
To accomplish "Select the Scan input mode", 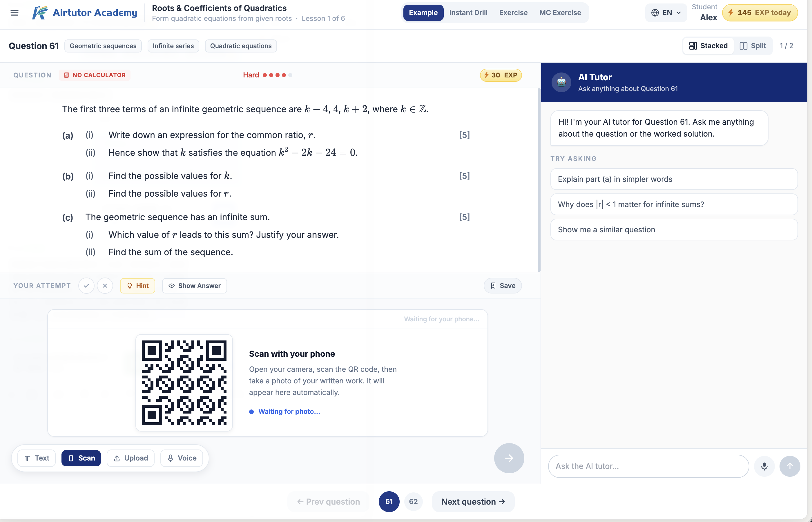I will 81,458.
